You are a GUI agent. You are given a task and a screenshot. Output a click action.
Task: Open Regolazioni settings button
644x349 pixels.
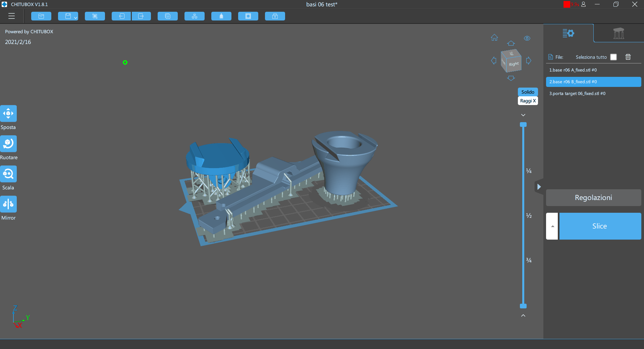[x=593, y=198]
